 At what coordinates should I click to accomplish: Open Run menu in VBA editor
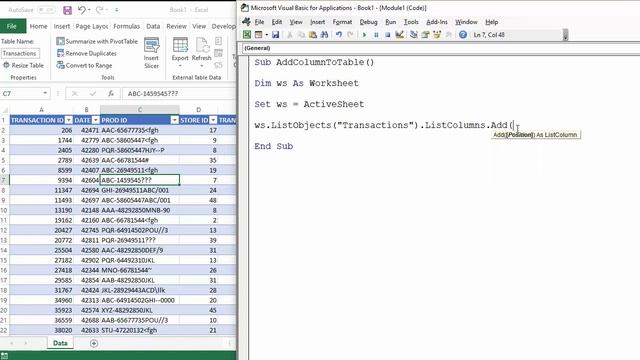click(x=391, y=22)
